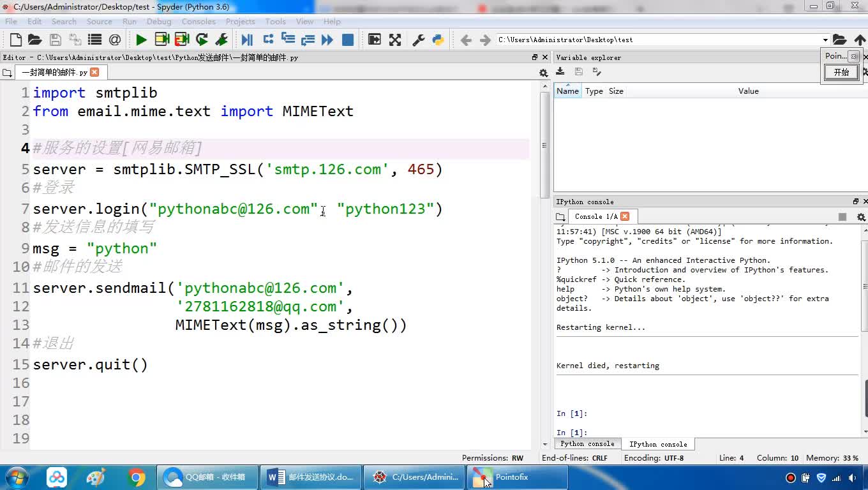868x490 pixels.
Task: Open the IPython console options gear menu
Action: [861, 217]
